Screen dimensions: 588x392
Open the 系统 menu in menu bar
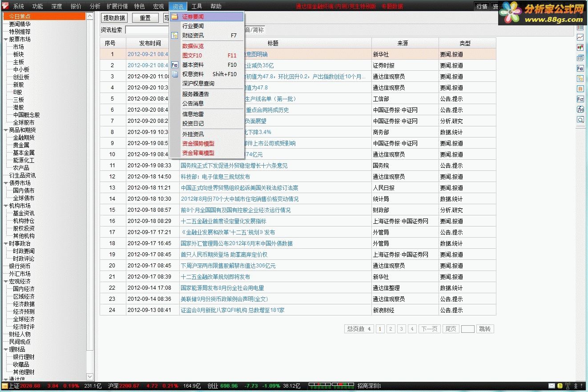(18, 7)
